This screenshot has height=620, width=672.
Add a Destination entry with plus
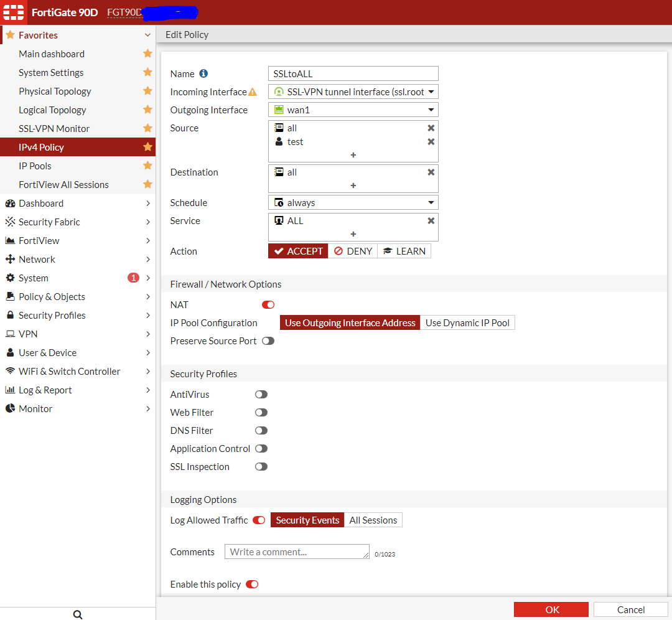(x=353, y=186)
